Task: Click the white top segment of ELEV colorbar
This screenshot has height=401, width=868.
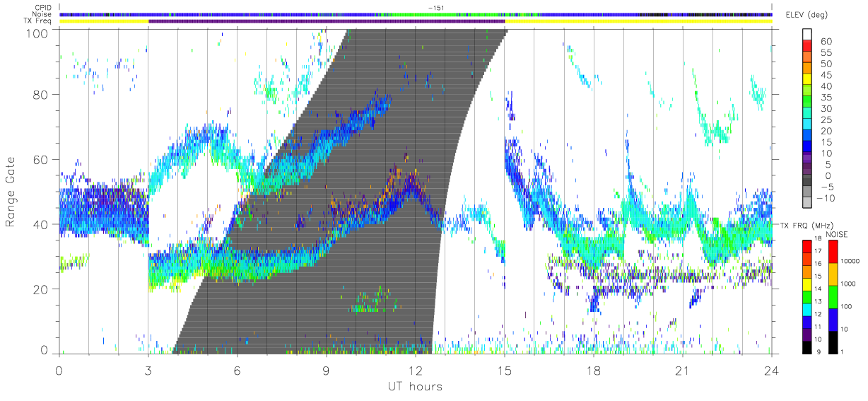Action: tap(806, 34)
